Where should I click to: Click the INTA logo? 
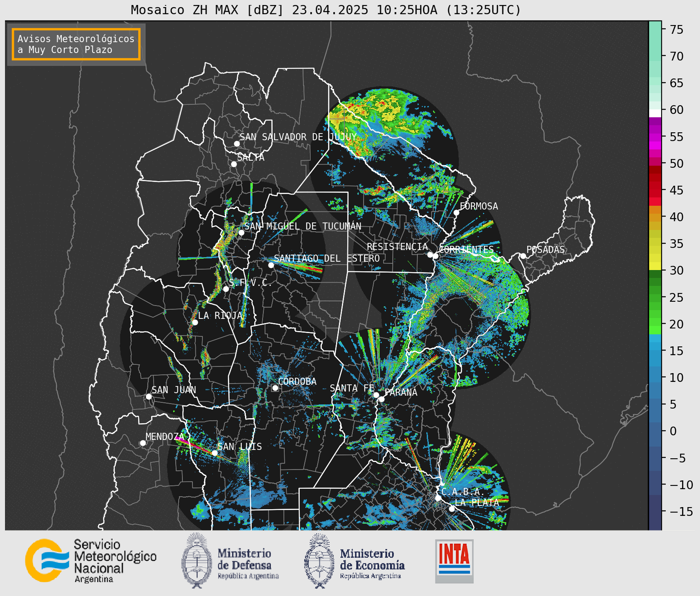[454, 561]
